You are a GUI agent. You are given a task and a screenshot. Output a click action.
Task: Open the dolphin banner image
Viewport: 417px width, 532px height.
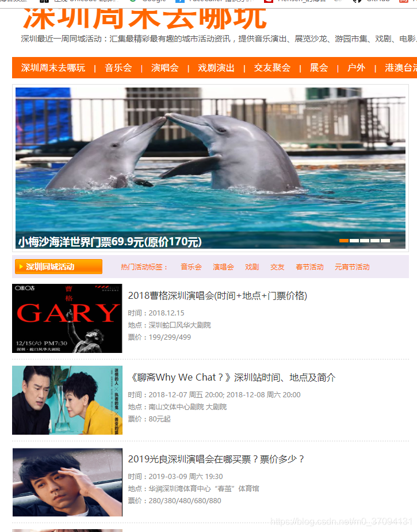point(211,161)
